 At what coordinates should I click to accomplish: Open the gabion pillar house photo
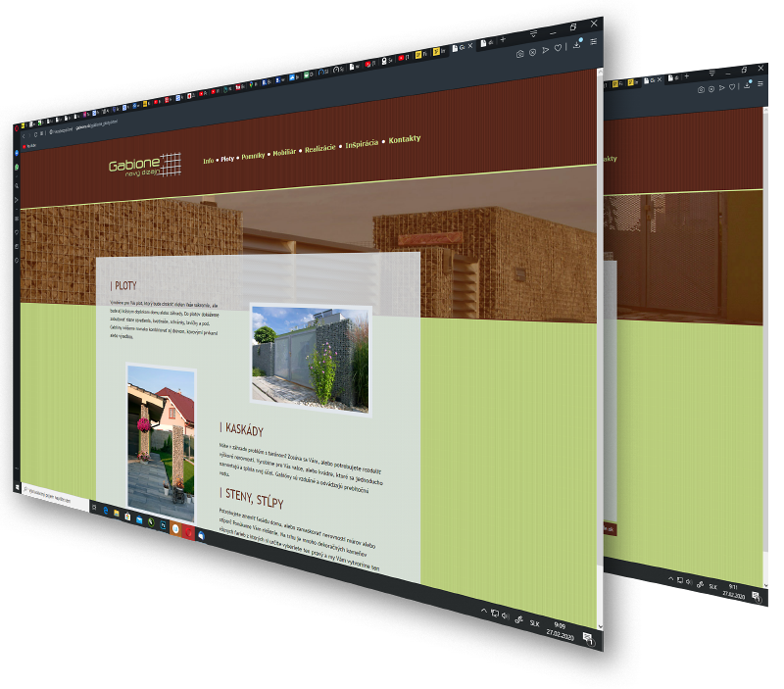click(161, 444)
